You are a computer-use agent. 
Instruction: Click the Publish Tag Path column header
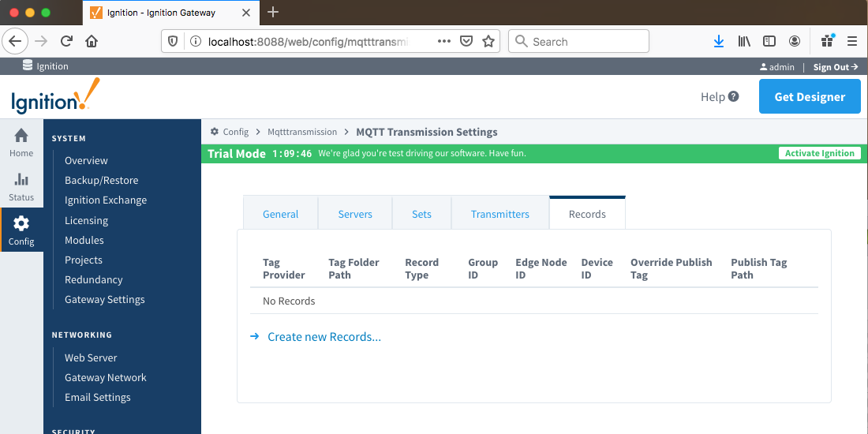point(759,268)
